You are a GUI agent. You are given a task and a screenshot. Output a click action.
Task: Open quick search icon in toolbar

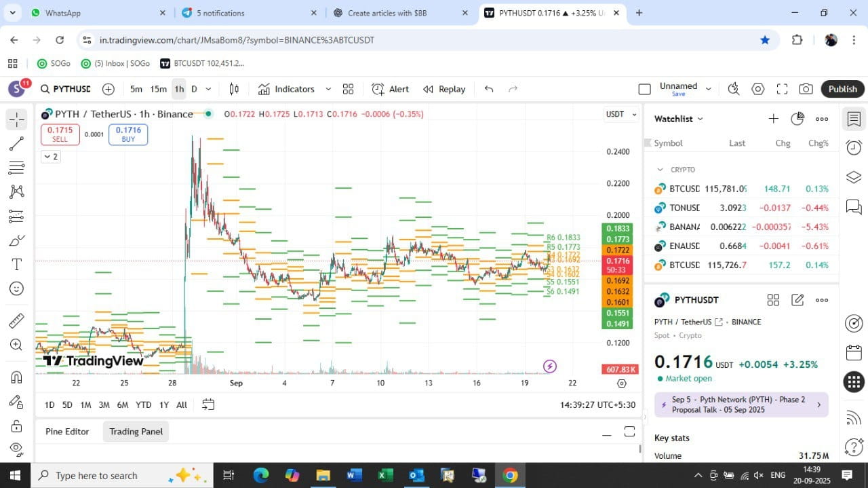pos(733,89)
